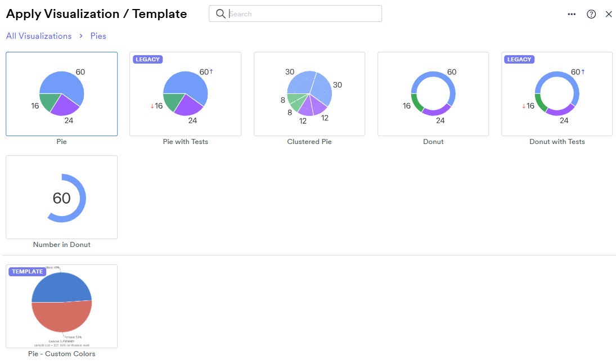
Task: Select the Donut chart thumbnail
Action: [433, 94]
